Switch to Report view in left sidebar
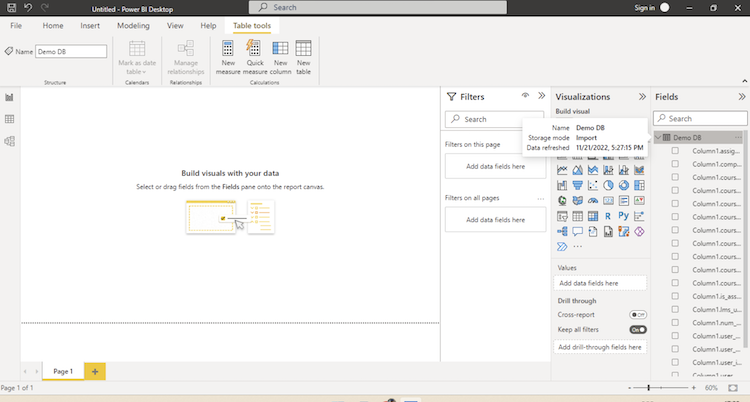The image size is (750, 402). pyautogui.click(x=10, y=97)
